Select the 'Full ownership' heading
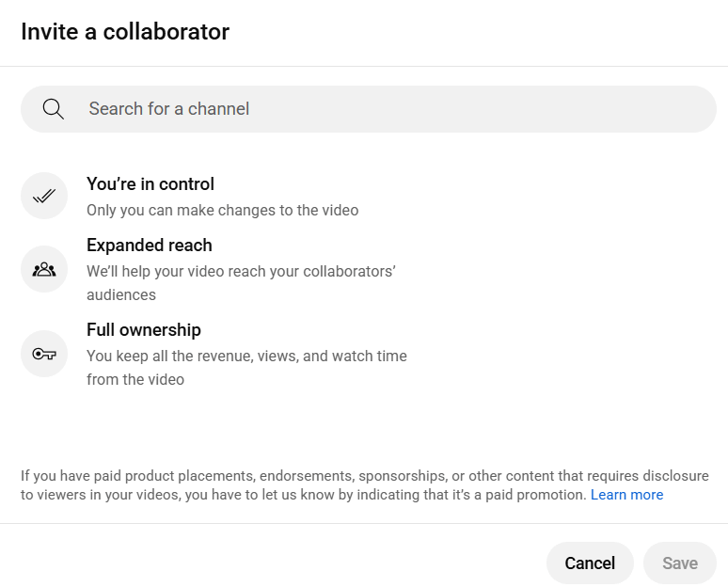The image size is (728, 587). point(143,330)
